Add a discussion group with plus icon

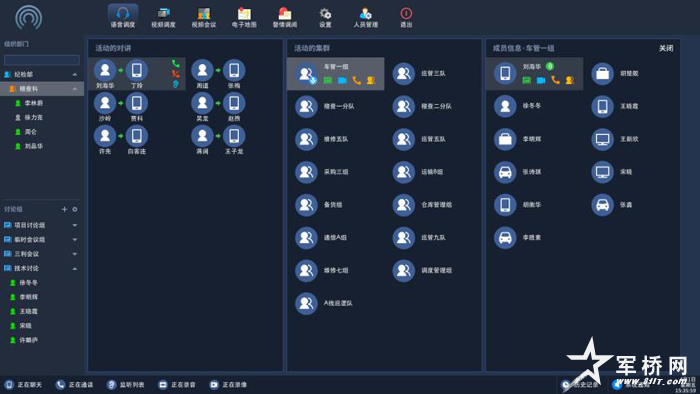tap(64, 209)
